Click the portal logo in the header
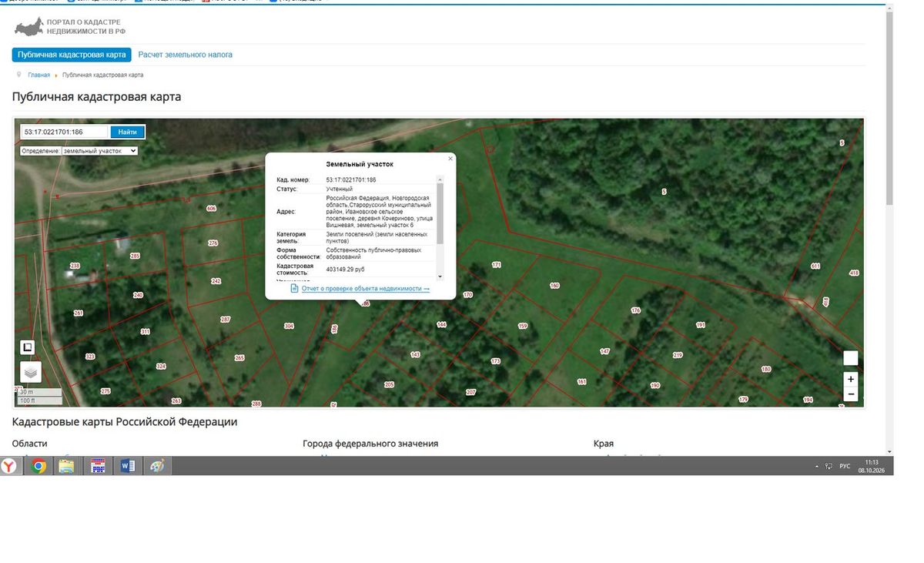Image resolution: width=924 pixels, height=563 pixels. click(x=70, y=27)
